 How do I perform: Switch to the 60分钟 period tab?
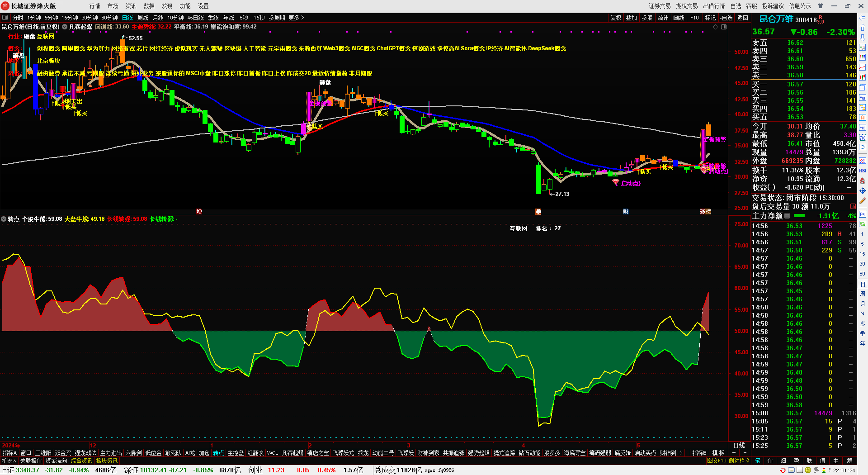tap(109, 18)
